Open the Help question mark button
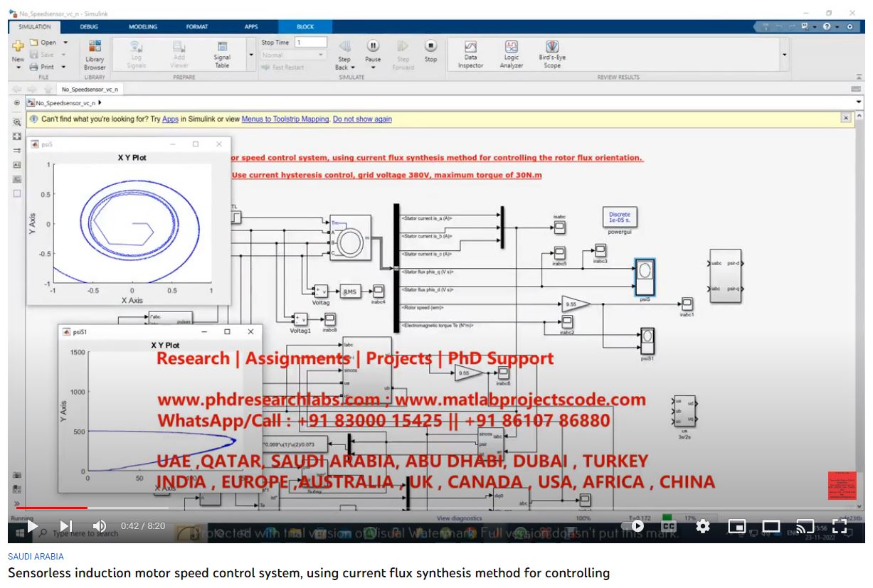 [827, 27]
